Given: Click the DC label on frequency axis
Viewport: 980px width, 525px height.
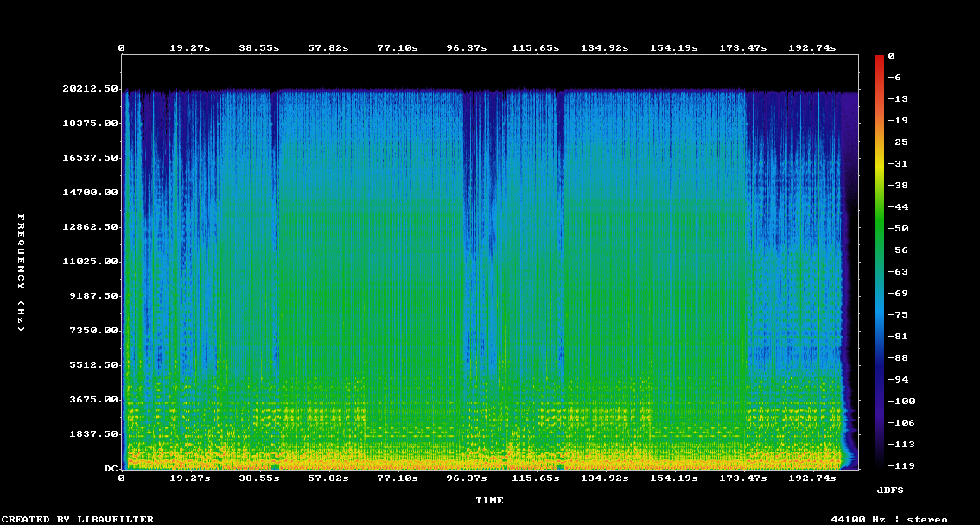Looking at the screenshot, I should pos(111,468).
